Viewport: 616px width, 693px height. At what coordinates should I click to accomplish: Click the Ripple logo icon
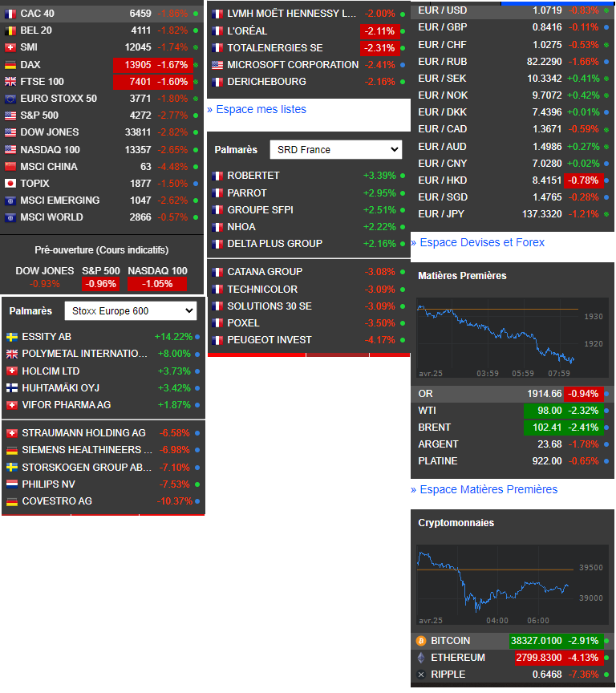(421, 675)
